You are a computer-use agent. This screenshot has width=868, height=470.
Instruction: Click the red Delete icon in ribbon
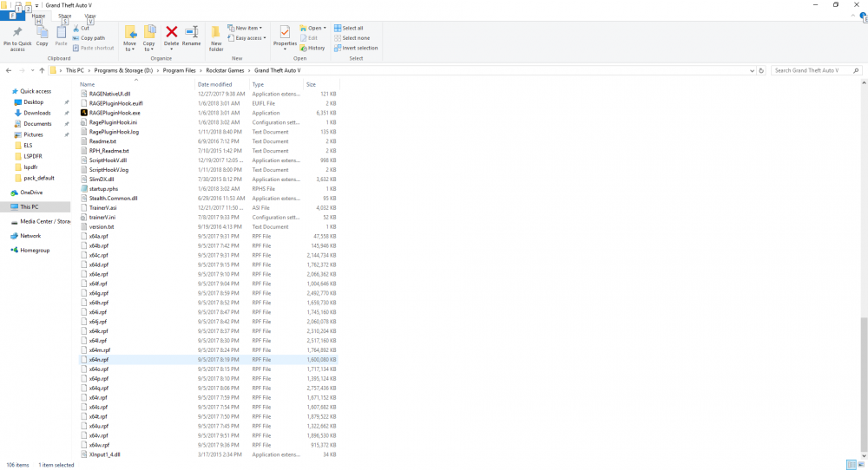[172, 33]
